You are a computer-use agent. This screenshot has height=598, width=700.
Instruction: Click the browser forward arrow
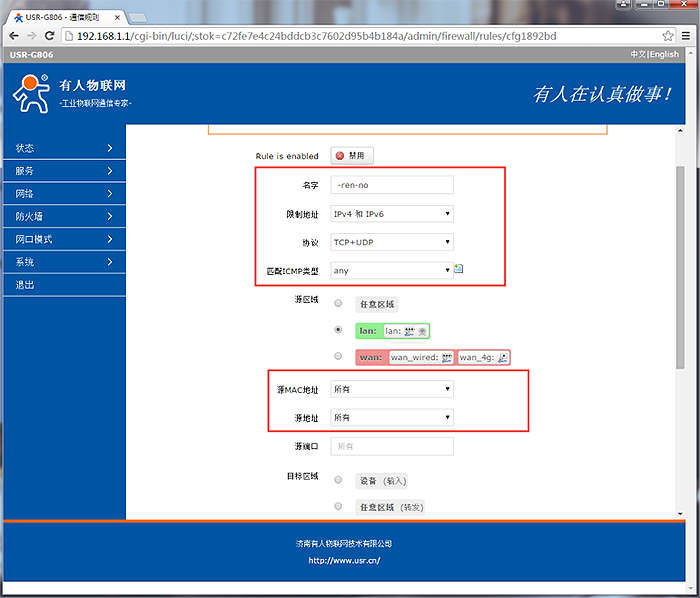31,36
